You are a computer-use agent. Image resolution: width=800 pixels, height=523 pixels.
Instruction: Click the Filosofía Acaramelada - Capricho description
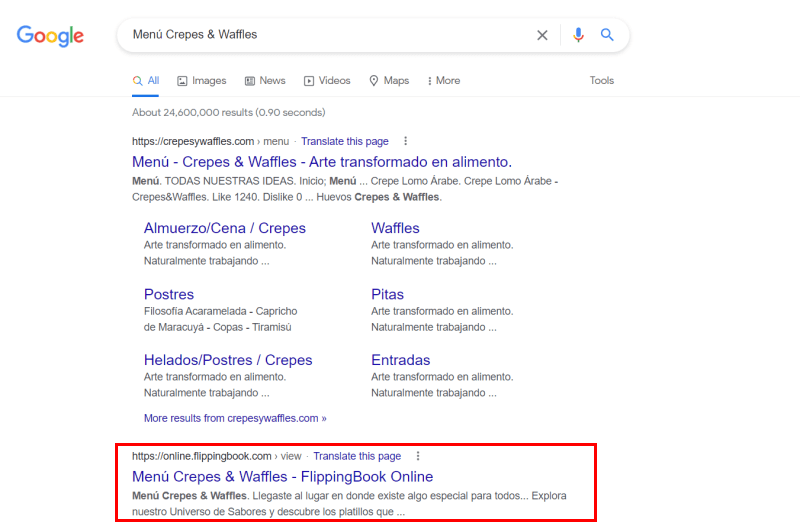(x=220, y=319)
